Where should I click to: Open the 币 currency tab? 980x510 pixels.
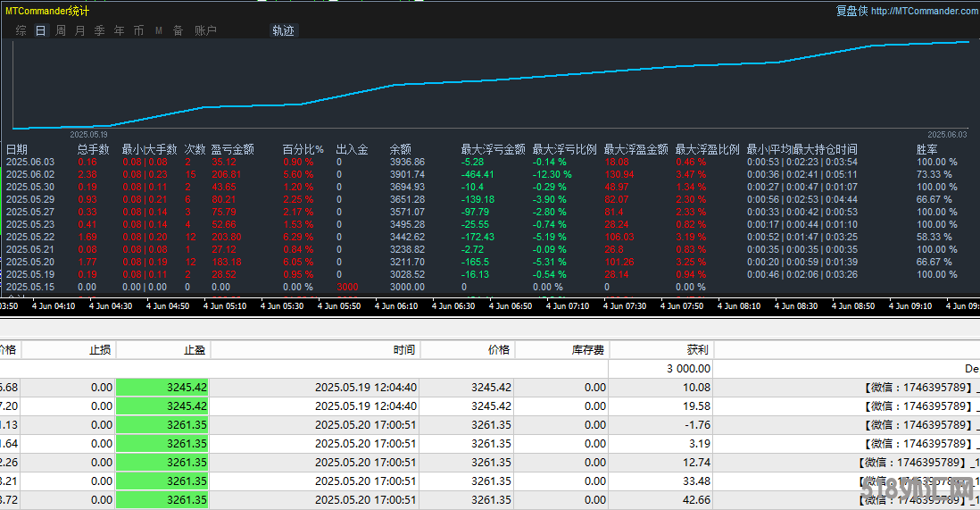(x=138, y=30)
